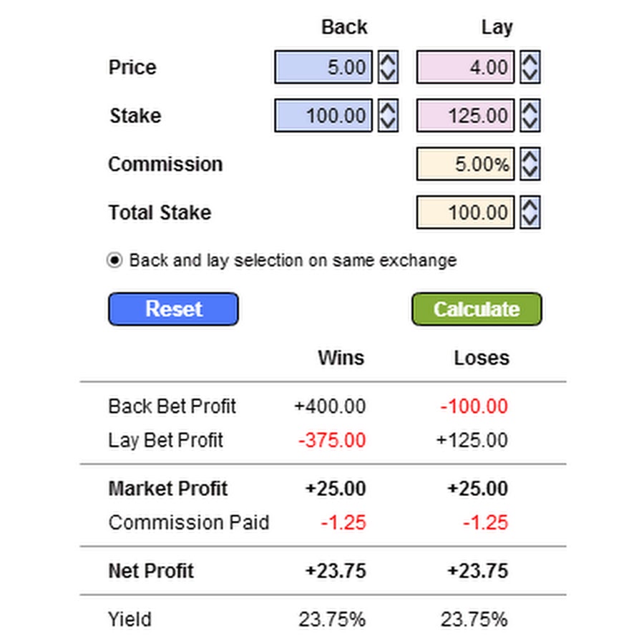Lower the Commission percentage with down arrow
The height and width of the screenshot is (644, 644).
tap(530, 171)
